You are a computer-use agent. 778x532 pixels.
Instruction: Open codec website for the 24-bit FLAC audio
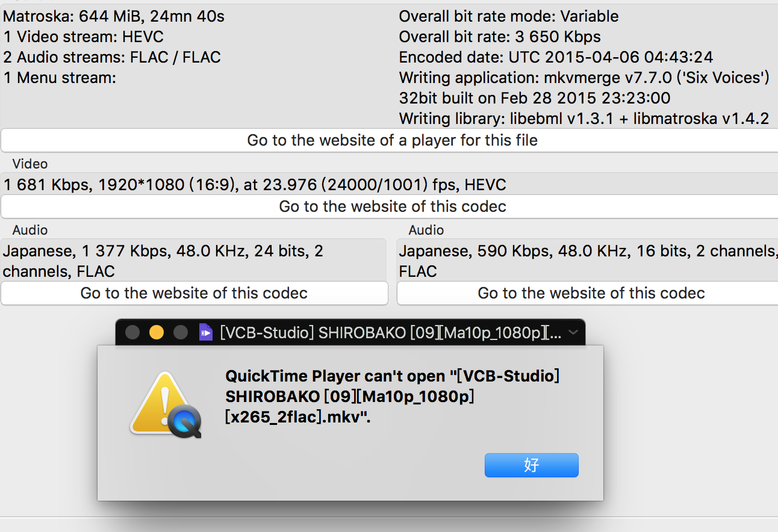coord(194,293)
